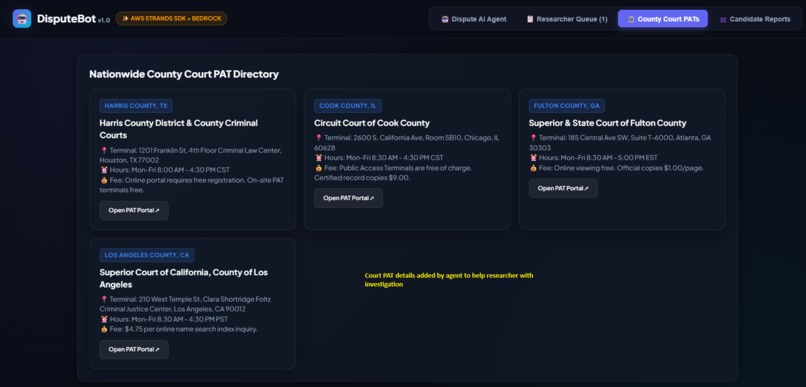Click the DisputeBot robot logo icon
This screenshot has height=387, width=806.
pos(22,19)
